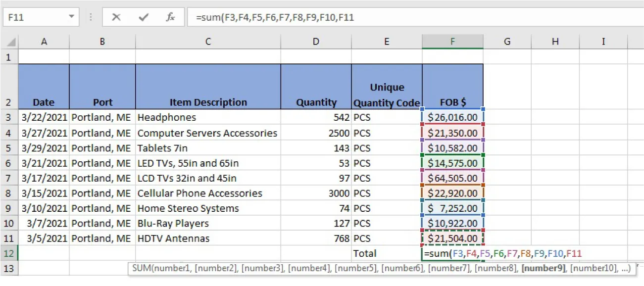
Task: Click the number9 argument in the SUM tooltip
Action: [x=543, y=269]
